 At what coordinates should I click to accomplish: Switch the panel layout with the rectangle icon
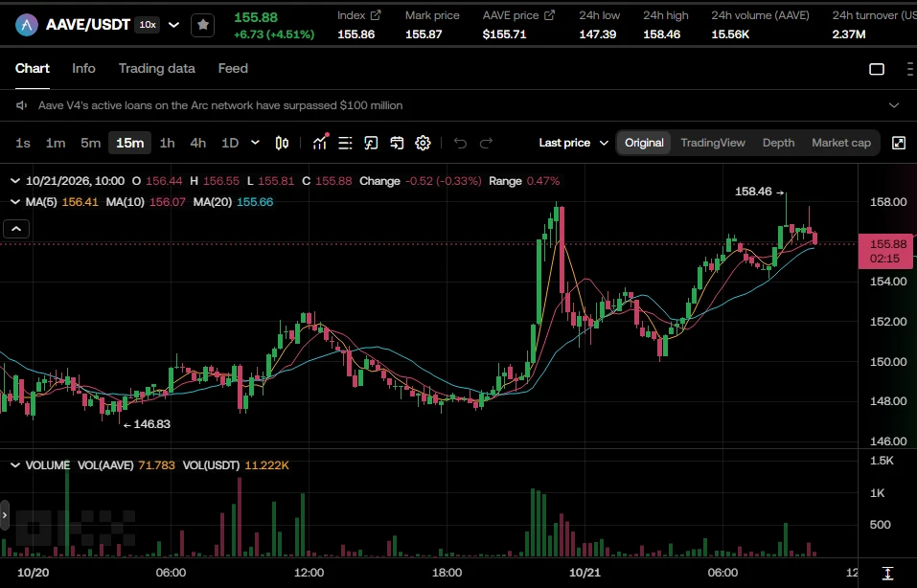pos(877,69)
